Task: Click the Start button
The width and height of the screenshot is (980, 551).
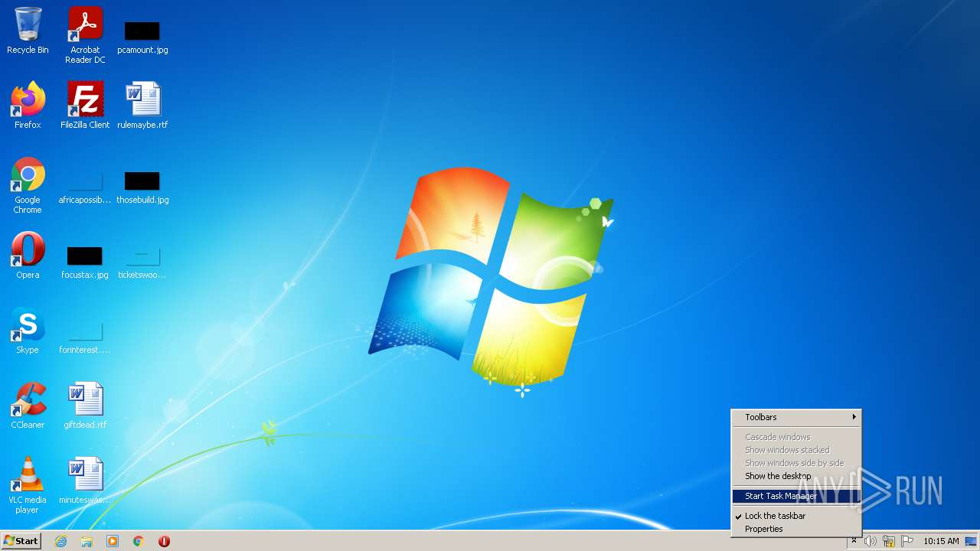Action: click(x=21, y=541)
